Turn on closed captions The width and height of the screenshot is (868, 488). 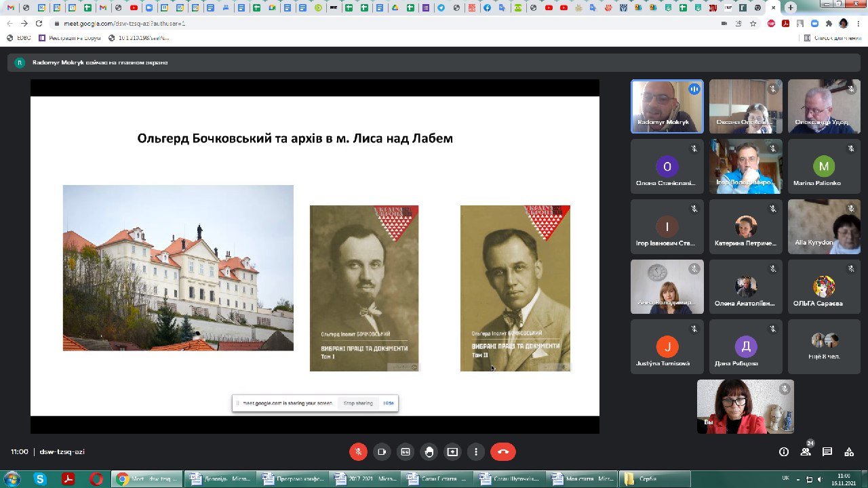coord(406,451)
